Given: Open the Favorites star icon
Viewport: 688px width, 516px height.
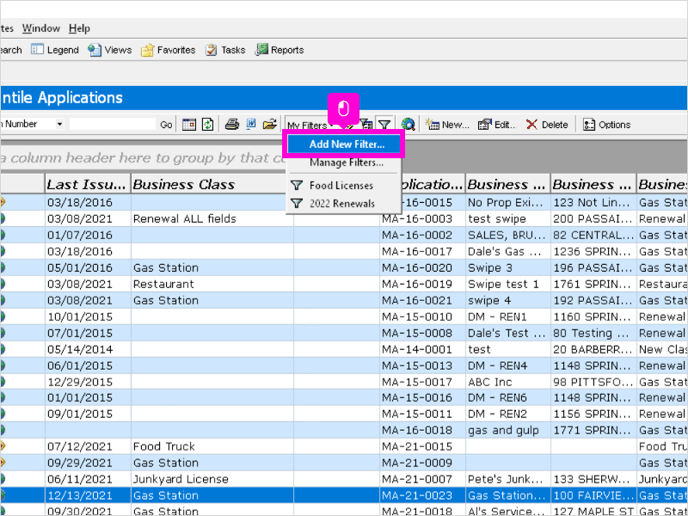Looking at the screenshot, I should pos(147,50).
